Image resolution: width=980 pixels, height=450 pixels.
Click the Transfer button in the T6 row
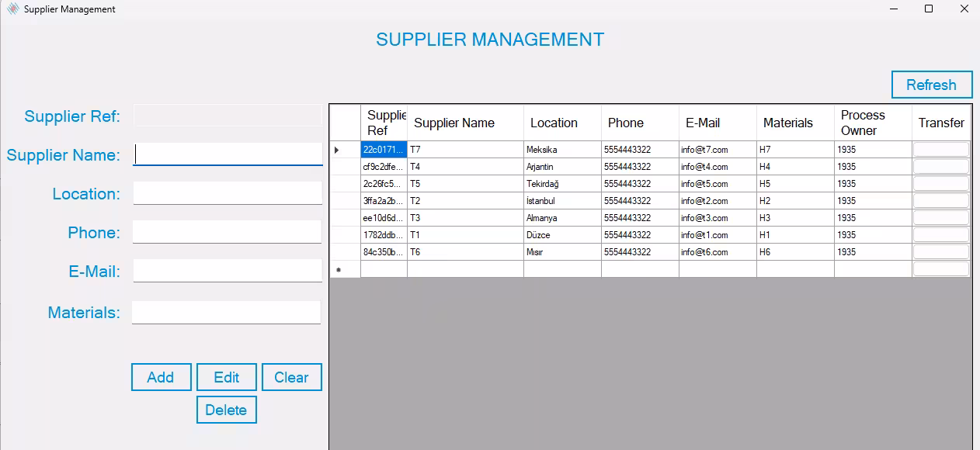coord(941,252)
